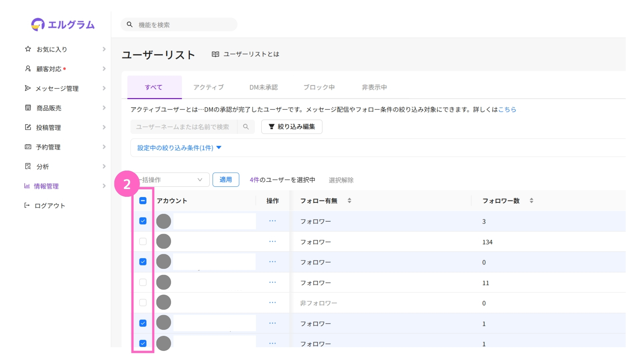Click the ログアウト logout icon
This screenshot has height=362, width=644.
pyautogui.click(x=27, y=205)
